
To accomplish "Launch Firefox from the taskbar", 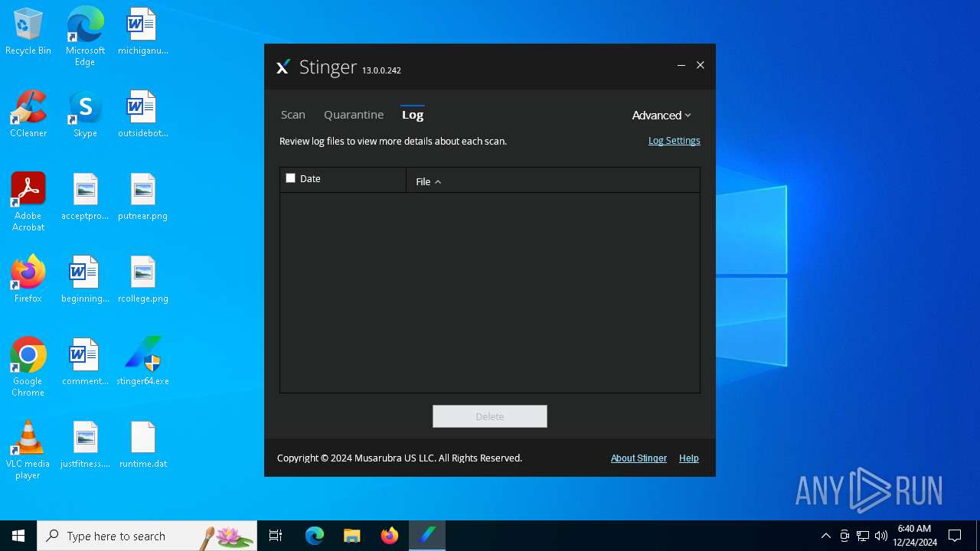I will coord(390,536).
